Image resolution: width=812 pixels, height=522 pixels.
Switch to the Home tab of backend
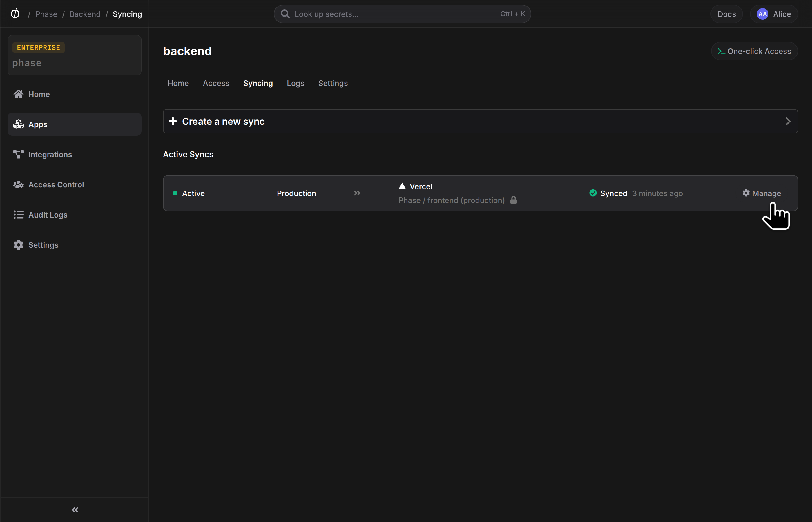tap(178, 83)
